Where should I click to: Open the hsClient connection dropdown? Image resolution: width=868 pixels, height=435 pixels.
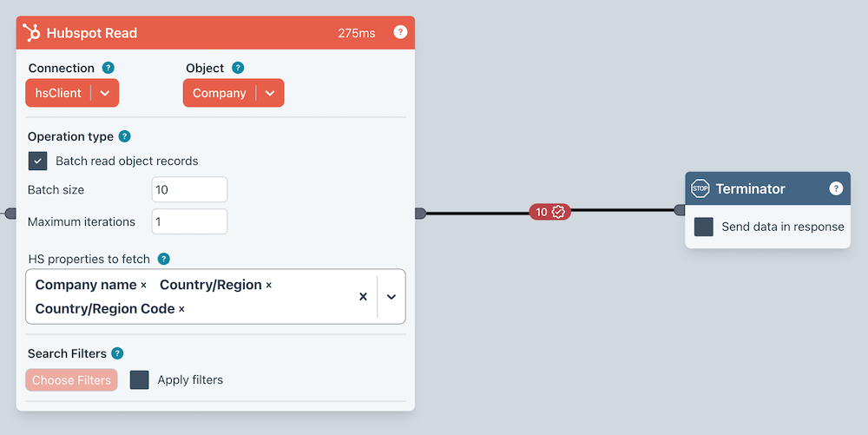(105, 93)
